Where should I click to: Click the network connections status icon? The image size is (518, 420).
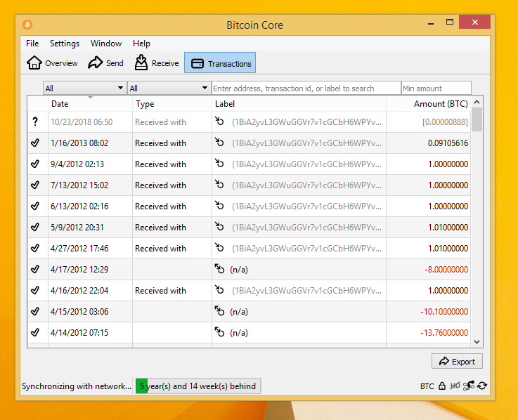pos(468,386)
